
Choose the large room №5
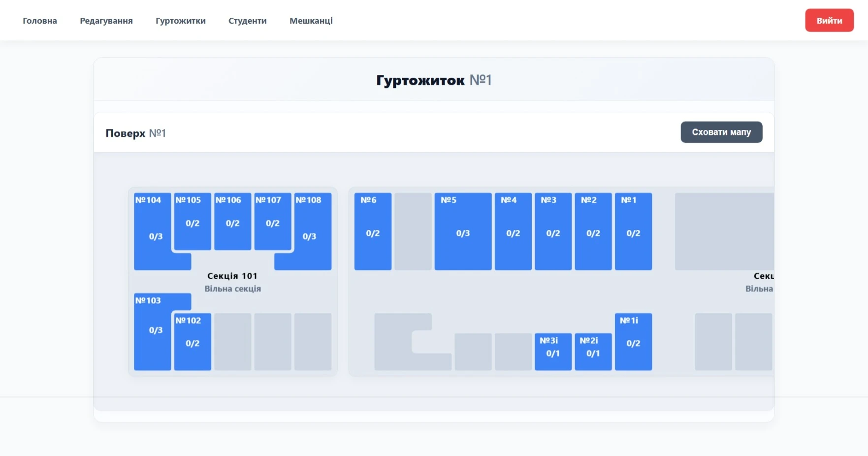click(463, 231)
